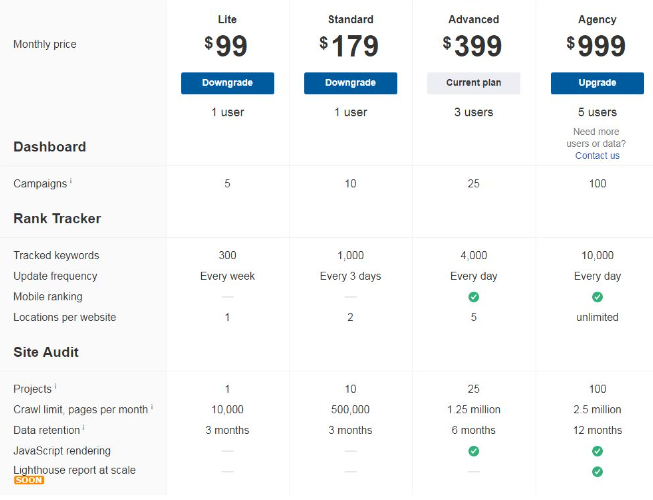653x500 pixels.
Task: Click the Site Audit section heading
Action: (x=46, y=352)
